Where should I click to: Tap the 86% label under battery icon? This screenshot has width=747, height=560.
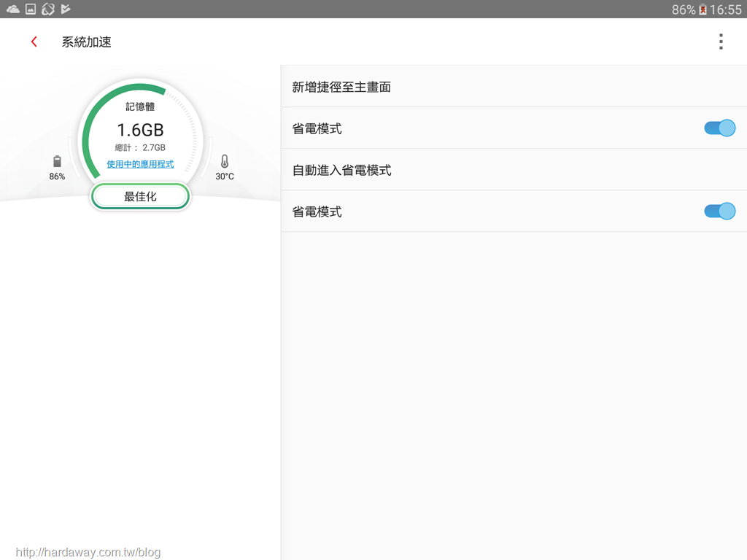click(x=57, y=176)
